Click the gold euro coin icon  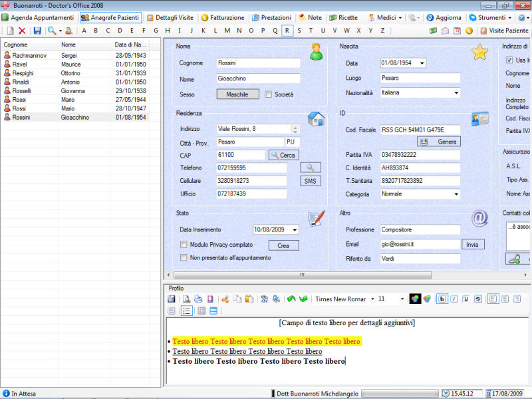[469, 31]
